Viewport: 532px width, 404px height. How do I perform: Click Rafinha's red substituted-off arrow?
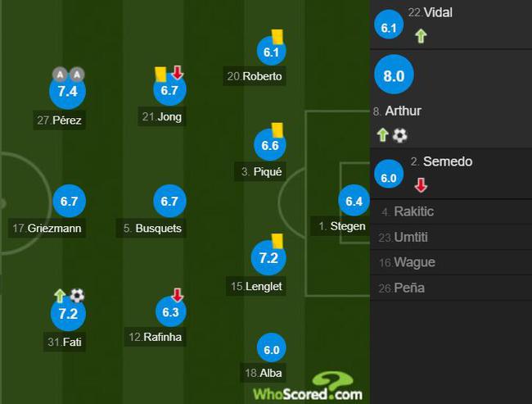[x=178, y=295]
